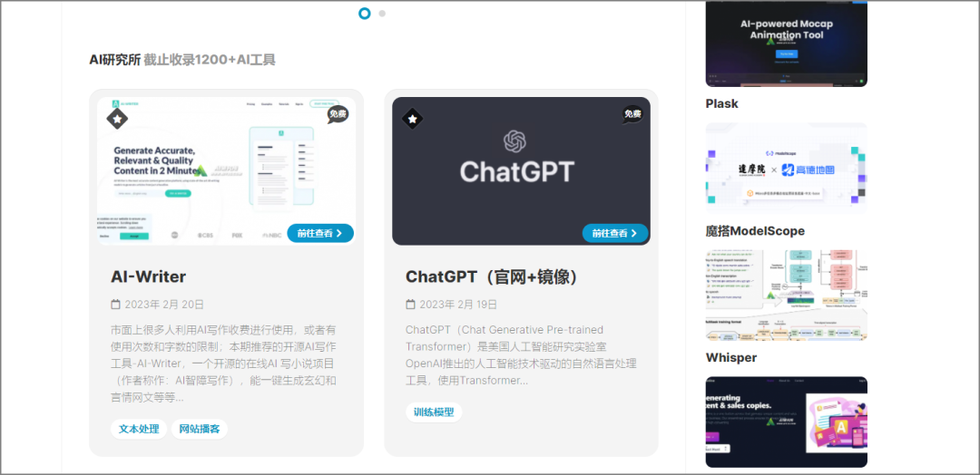Open the Plask sidebar thumbnail
Image resolution: width=980 pixels, height=475 pixels.
pyautogui.click(x=786, y=44)
